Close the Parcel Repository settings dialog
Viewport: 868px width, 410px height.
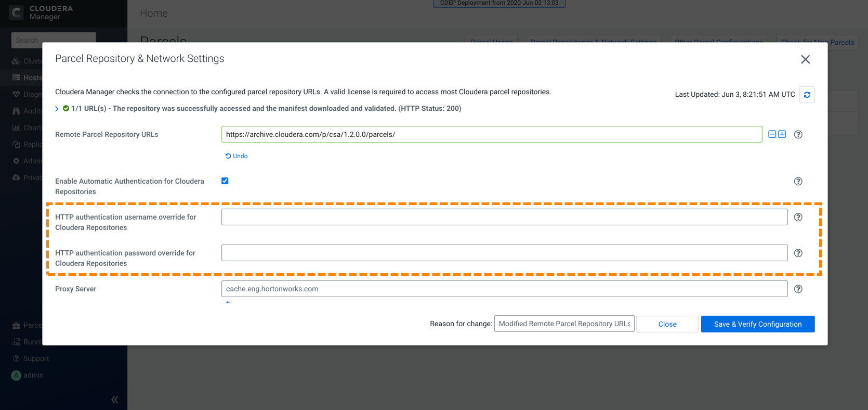805,59
